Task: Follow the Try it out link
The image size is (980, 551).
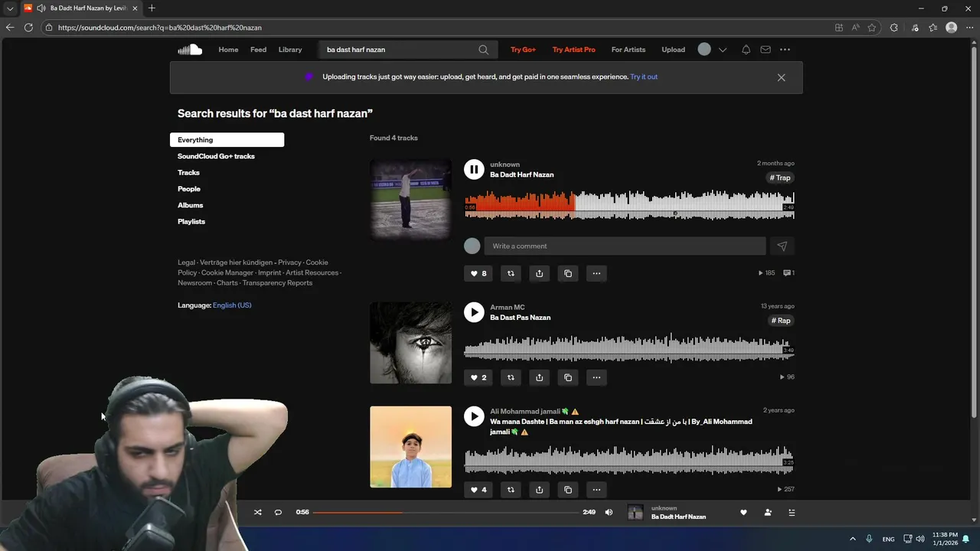Action: click(x=644, y=77)
